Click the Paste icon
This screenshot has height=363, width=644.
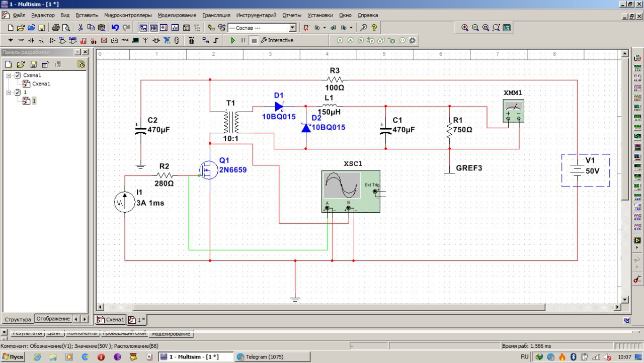(102, 28)
